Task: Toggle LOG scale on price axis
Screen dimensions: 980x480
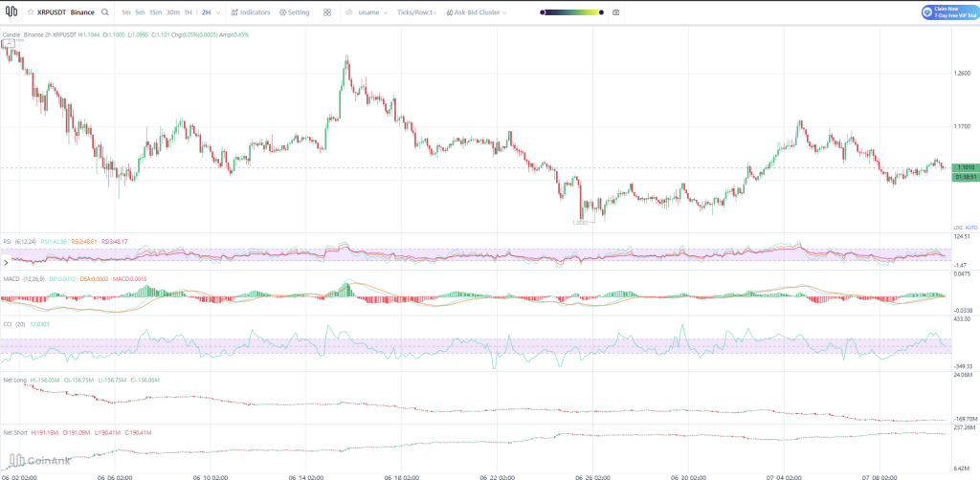Action: [x=957, y=228]
